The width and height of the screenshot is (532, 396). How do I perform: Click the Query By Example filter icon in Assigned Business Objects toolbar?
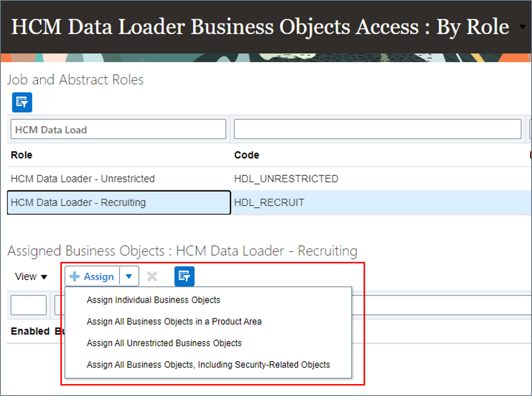[x=184, y=276]
